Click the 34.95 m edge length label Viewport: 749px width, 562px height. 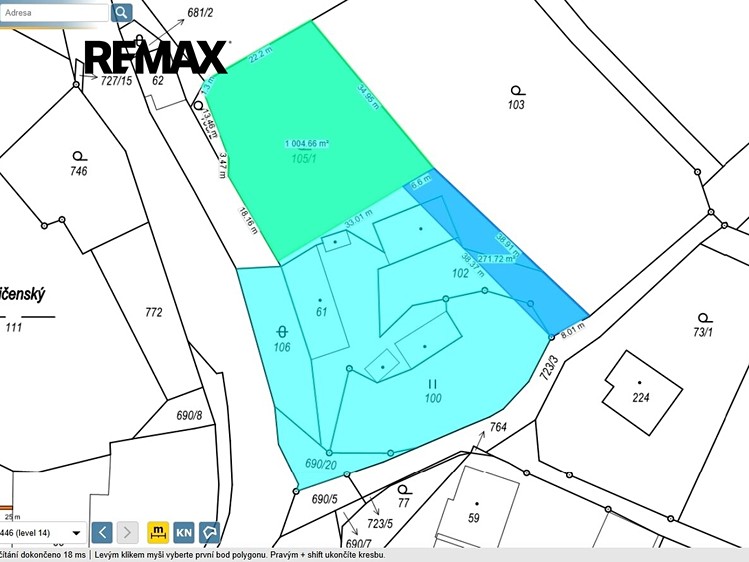pos(369,97)
